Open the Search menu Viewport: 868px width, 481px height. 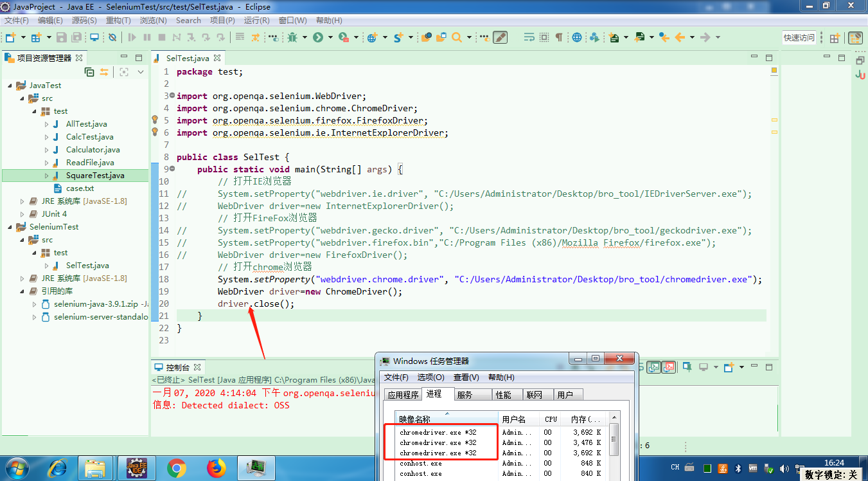click(188, 21)
